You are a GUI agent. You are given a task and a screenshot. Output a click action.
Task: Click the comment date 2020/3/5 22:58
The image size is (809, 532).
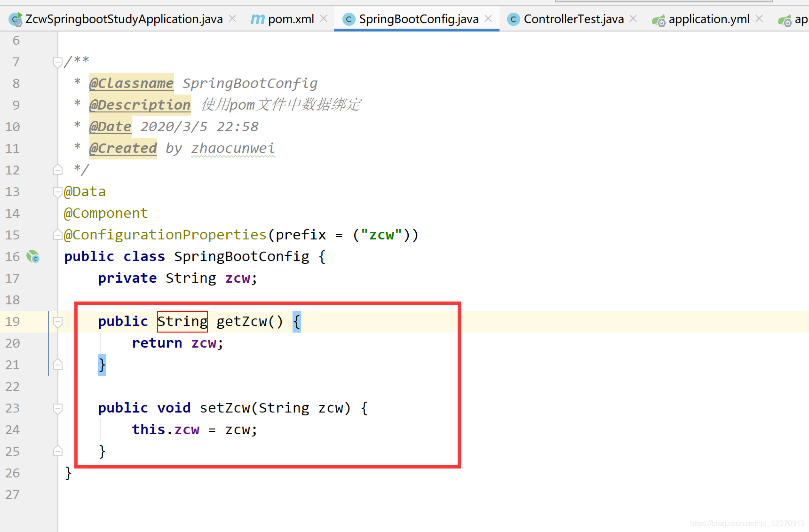click(199, 127)
